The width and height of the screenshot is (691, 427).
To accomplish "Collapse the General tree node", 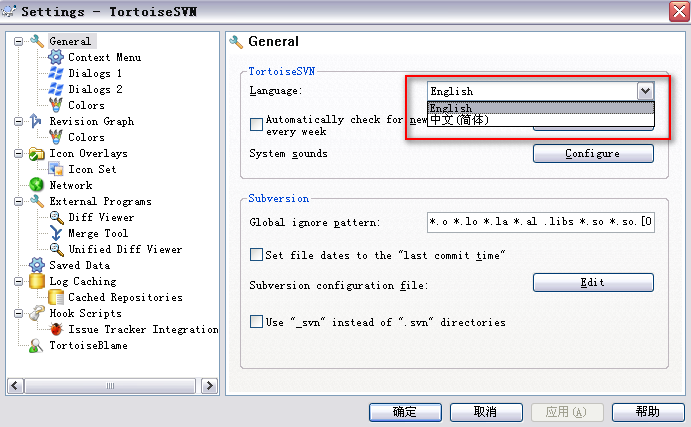I will 18,41.
